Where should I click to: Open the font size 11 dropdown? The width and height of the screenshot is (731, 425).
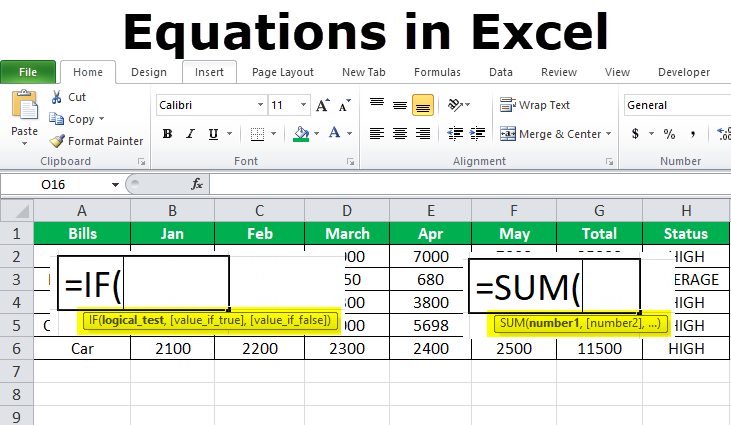point(303,105)
